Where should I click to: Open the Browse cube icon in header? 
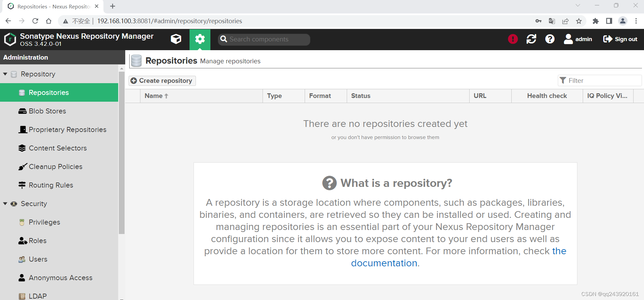[176, 39]
